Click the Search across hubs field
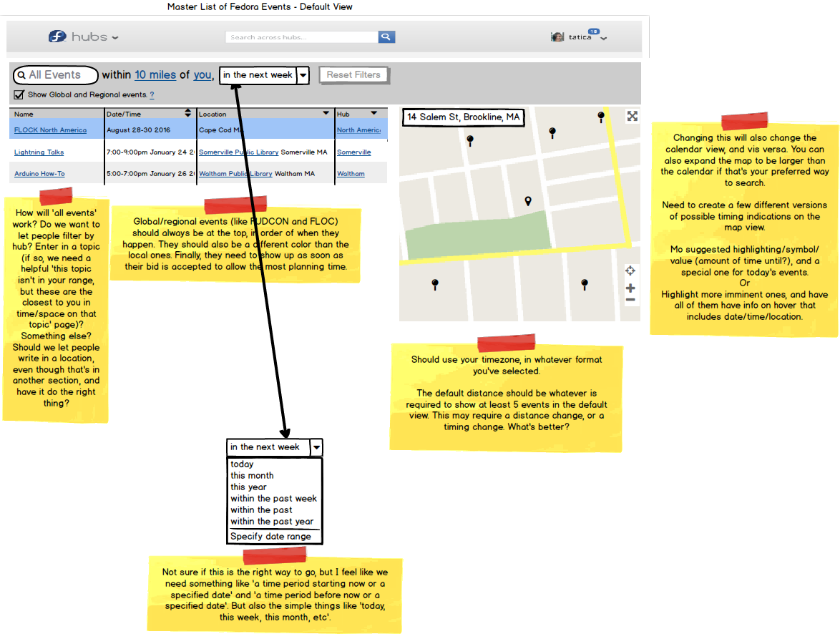Image resolution: width=840 pixels, height=634 pixels. [302, 37]
